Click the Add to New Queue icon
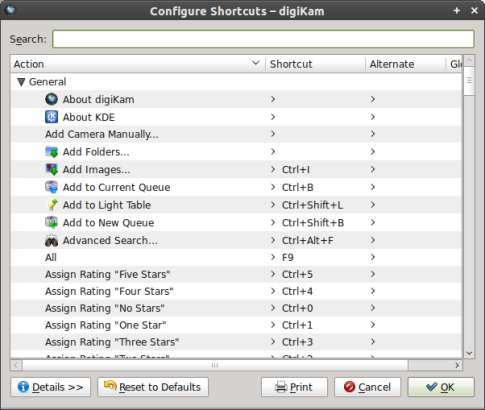485x410 pixels. click(x=51, y=223)
